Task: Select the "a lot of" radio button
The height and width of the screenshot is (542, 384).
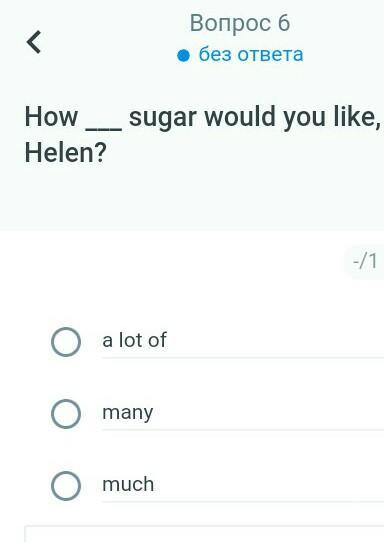Action: 66,342
